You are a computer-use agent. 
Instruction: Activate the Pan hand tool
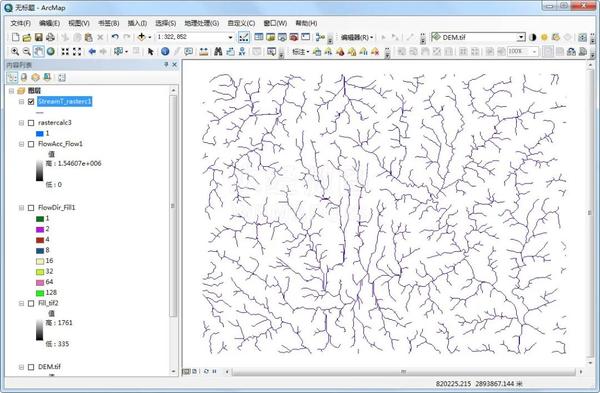pos(39,51)
